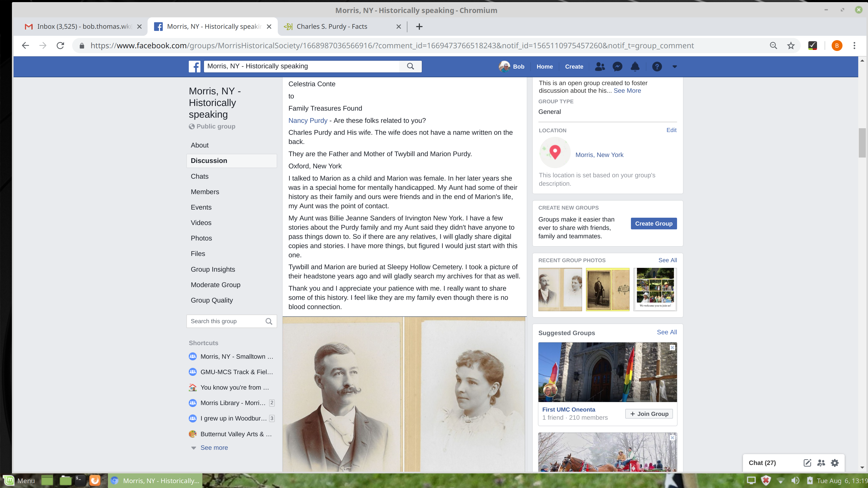Open Group Quality
Screen dimensions: 868x488
coord(212,300)
